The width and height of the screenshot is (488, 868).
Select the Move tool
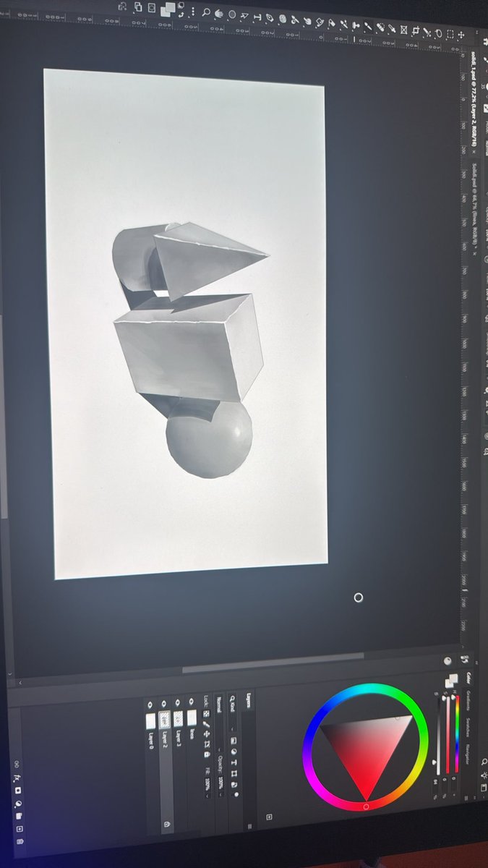coord(461,35)
